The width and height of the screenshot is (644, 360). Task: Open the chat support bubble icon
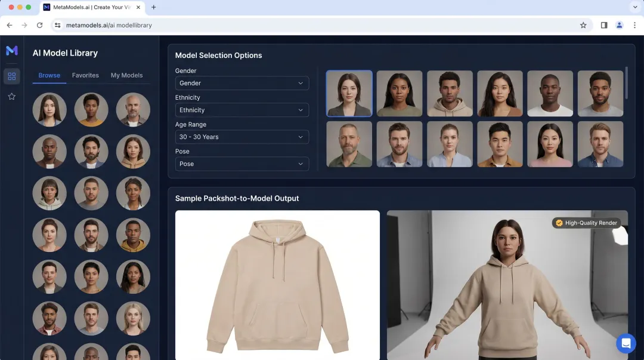[626, 343]
